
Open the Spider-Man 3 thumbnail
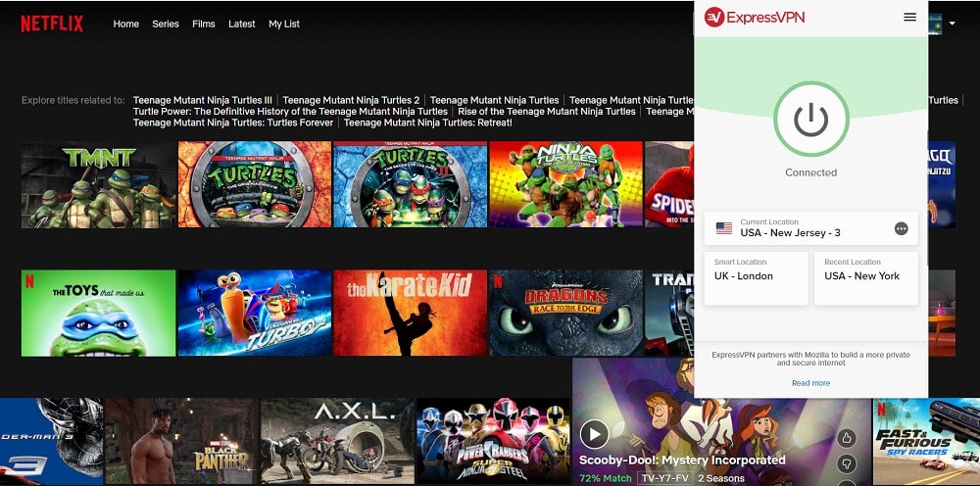[51, 442]
